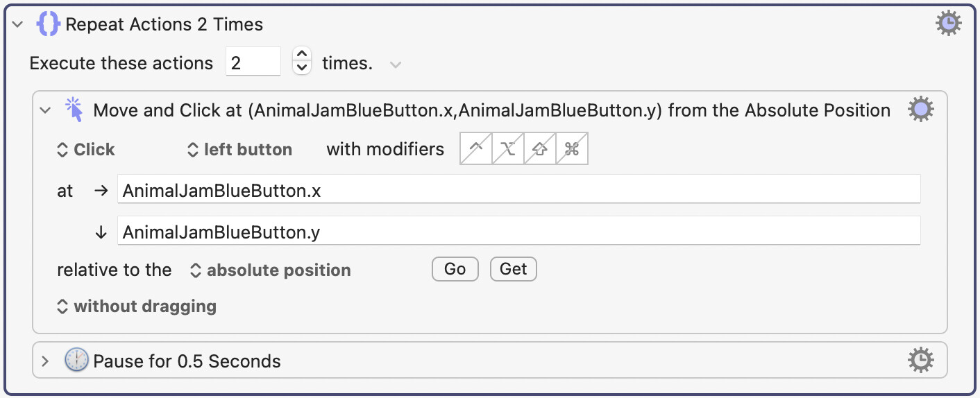Click the curly braces Repeat icon

point(49,25)
